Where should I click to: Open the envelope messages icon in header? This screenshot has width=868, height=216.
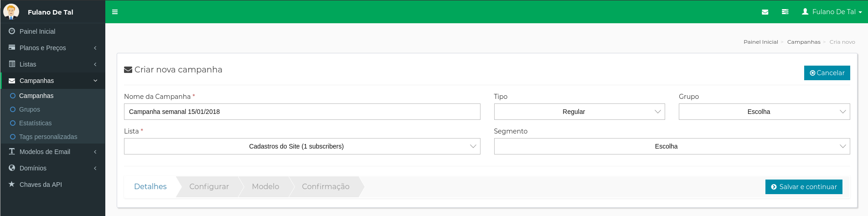tap(765, 12)
